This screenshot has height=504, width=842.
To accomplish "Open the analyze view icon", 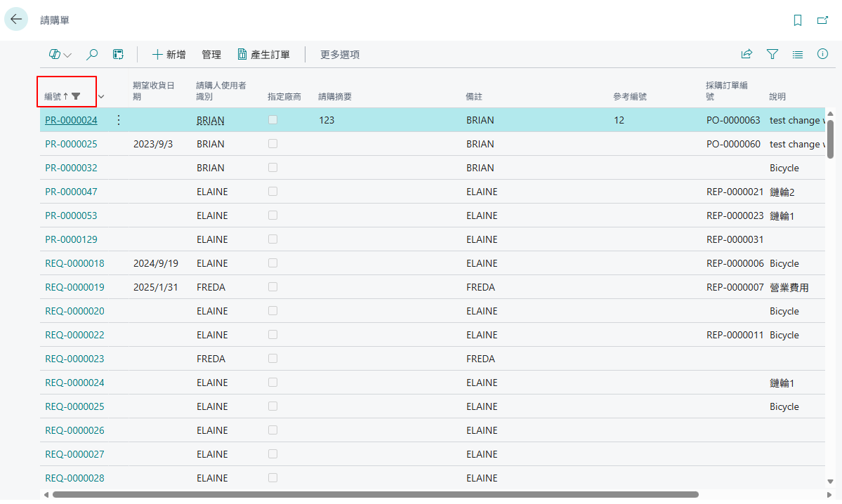I will coord(118,54).
